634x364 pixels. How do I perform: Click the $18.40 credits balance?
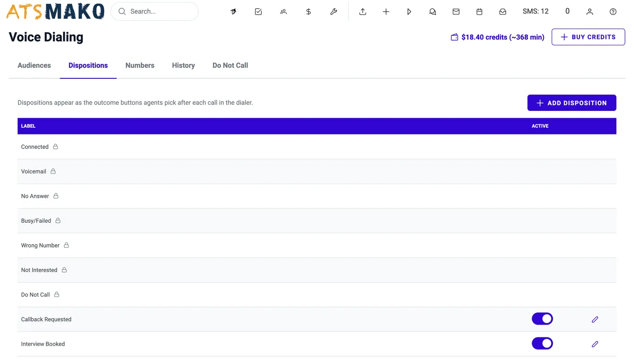tap(498, 38)
